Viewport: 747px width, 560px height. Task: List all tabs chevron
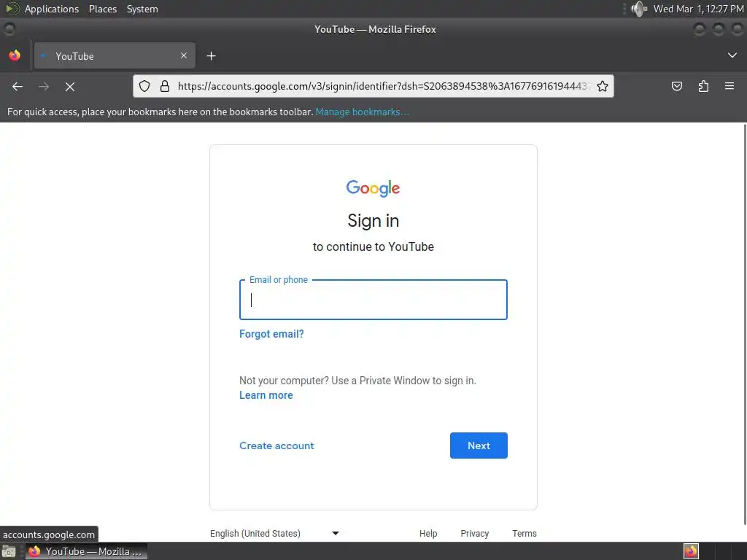[x=732, y=55]
